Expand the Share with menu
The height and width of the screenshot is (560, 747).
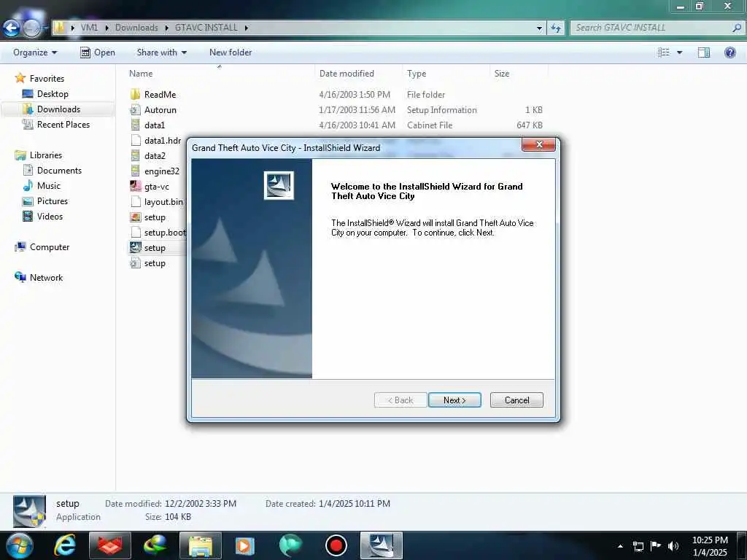point(161,52)
